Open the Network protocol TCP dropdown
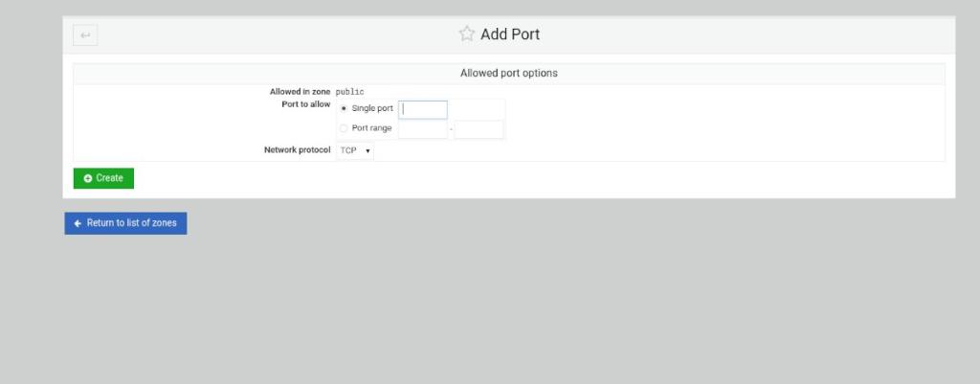 pos(355,150)
